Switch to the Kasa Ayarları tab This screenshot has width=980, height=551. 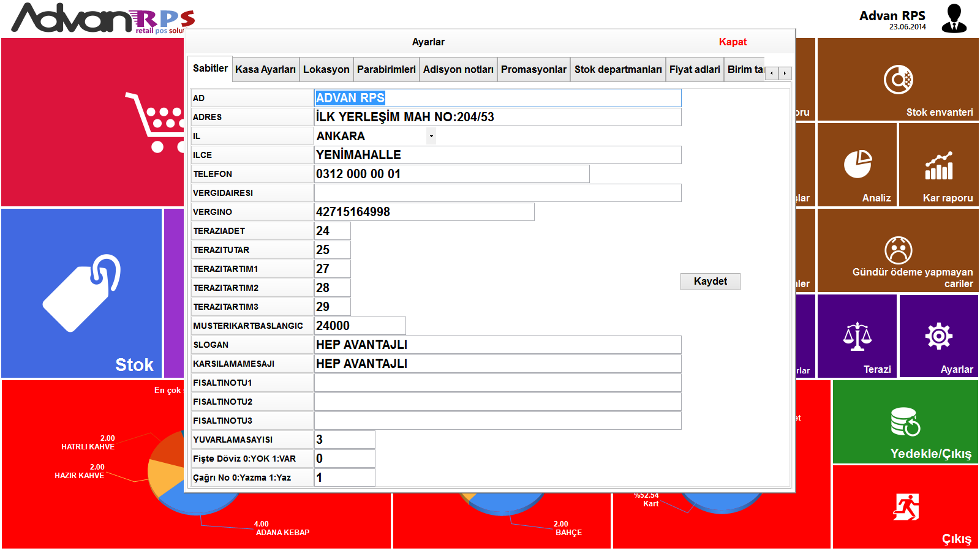coord(265,70)
